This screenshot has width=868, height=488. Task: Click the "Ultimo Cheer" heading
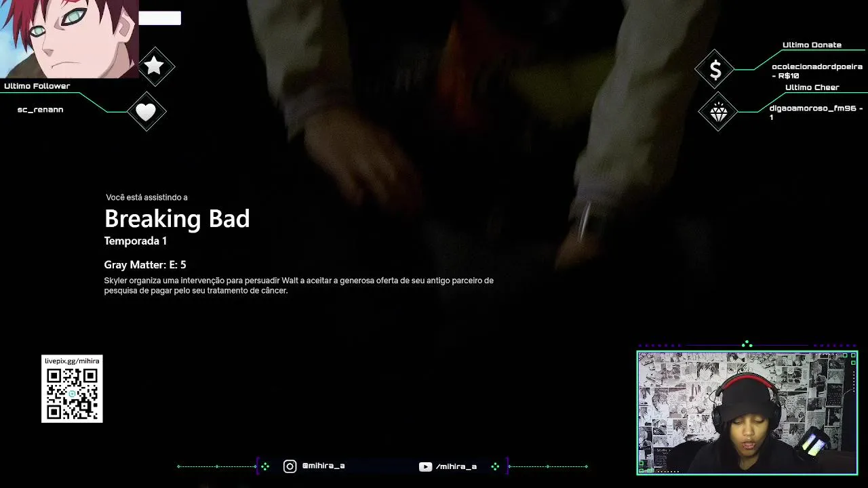[812, 87]
